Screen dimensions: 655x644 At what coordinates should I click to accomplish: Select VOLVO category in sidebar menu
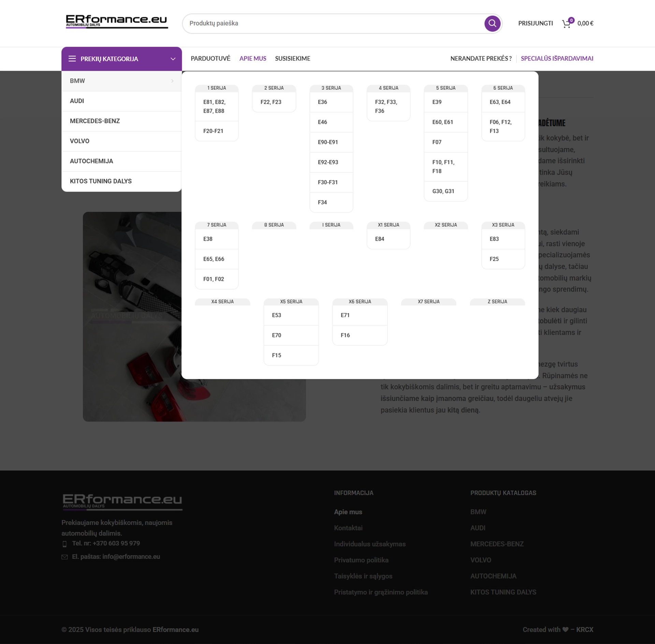[121, 141]
